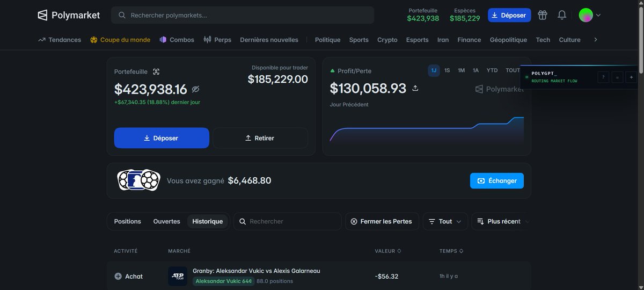Click the Tendances trending arrow icon
644x290 pixels.
point(42,40)
